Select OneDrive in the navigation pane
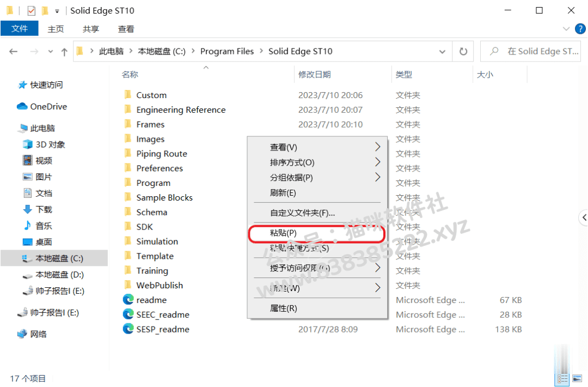Image resolution: width=588 pixels, height=387 pixels. (48, 107)
